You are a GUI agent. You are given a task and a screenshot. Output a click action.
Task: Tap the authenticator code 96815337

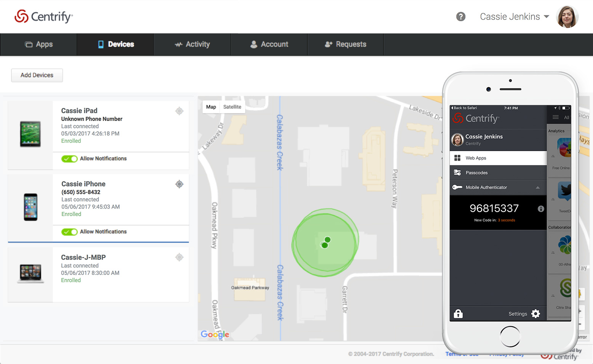coord(494,208)
